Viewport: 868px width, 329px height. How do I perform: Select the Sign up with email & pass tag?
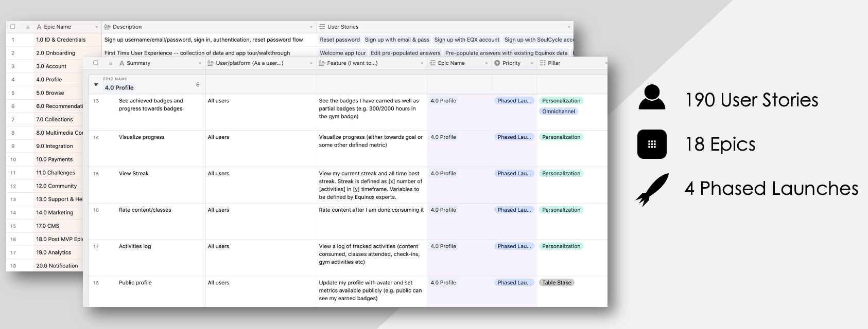(x=397, y=40)
